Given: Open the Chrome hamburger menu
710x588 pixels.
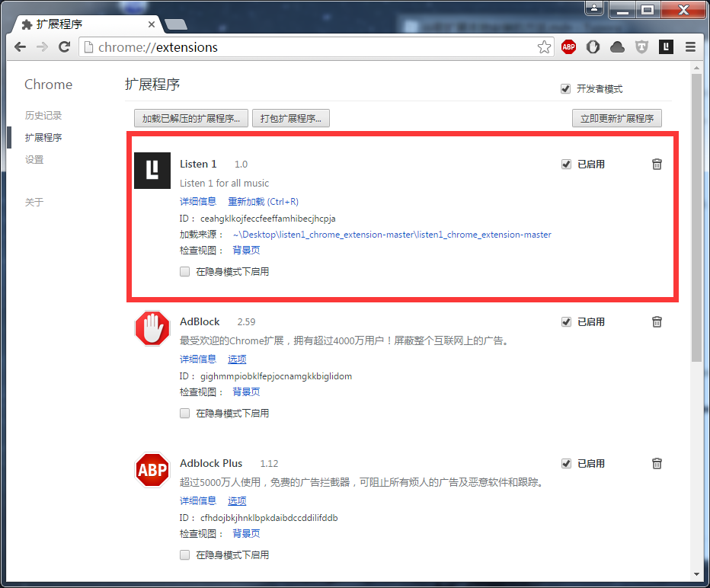Looking at the screenshot, I should pos(690,47).
